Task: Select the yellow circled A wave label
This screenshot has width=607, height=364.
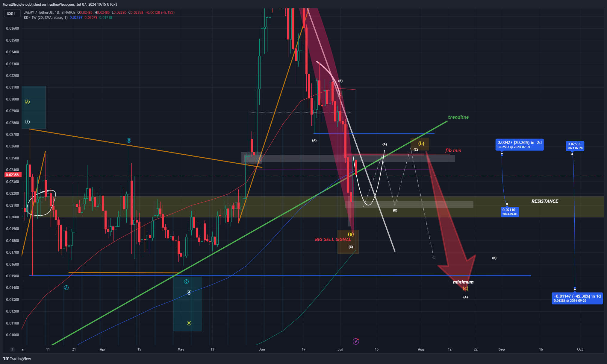Action: pyautogui.click(x=28, y=102)
